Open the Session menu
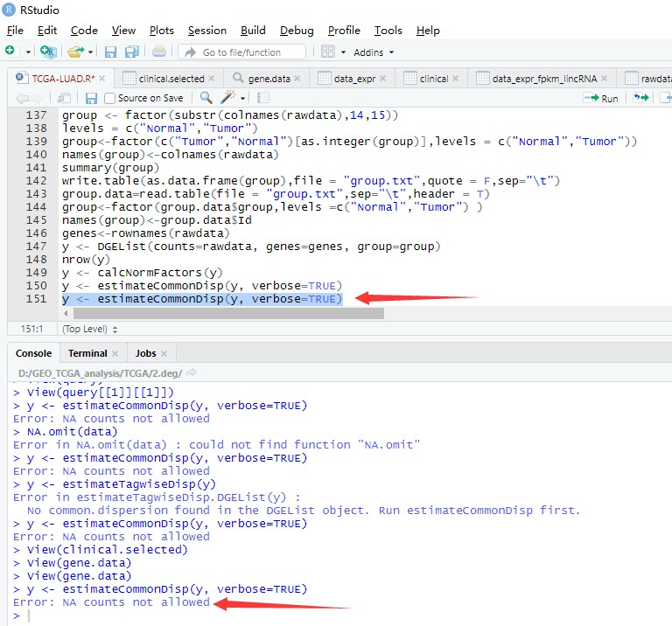The width and height of the screenshot is (672, 626). pos(207,30)
